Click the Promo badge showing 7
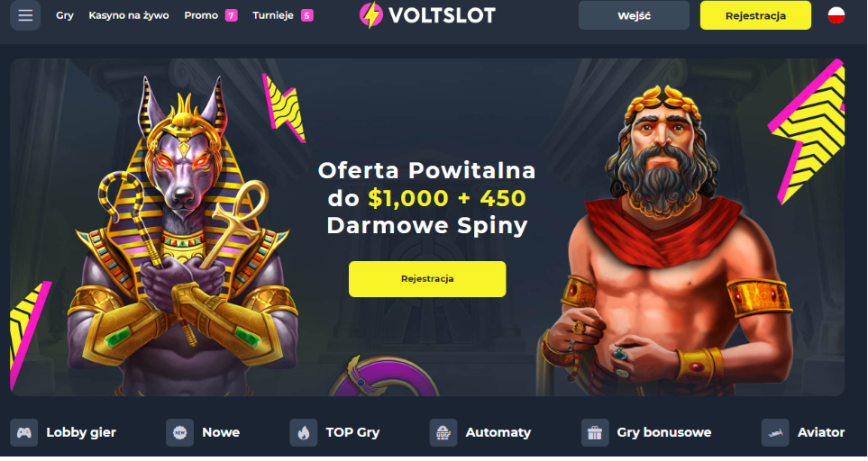Image resolution: width=868 pixels, height=461 pixels. point(232,15)
